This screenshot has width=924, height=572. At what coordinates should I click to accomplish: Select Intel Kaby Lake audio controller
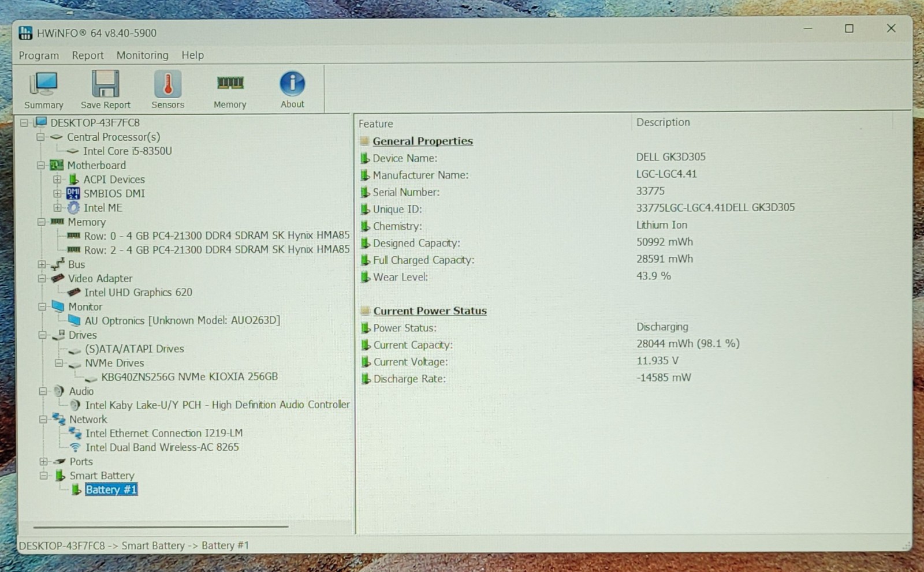(x=218, y=405)
